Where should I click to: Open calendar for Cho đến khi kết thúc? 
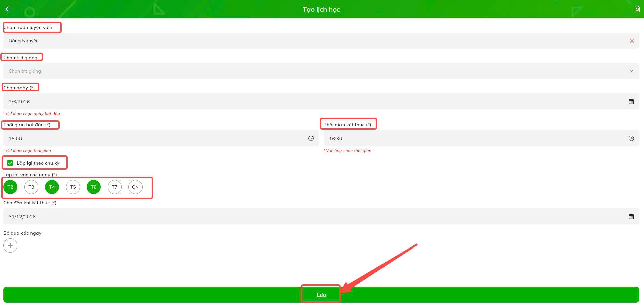coord(631,216)
